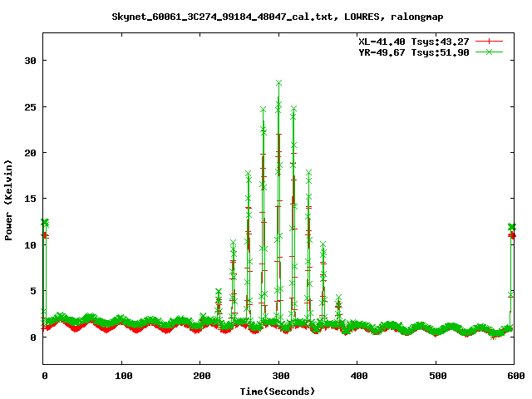Click the x-axis tick label 400
The image size is (532, 399).
tap(359, 376)
